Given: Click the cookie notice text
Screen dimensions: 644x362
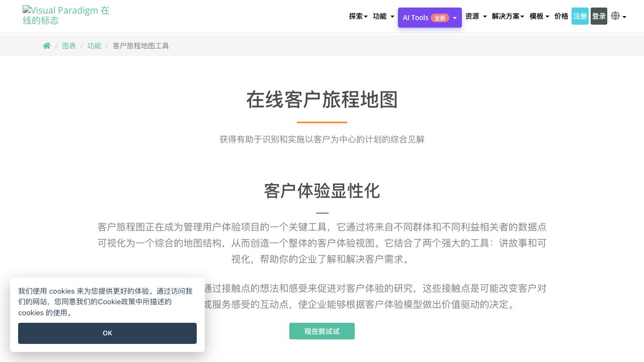Looking at the screenshot, I should click(x=106, y=302).
